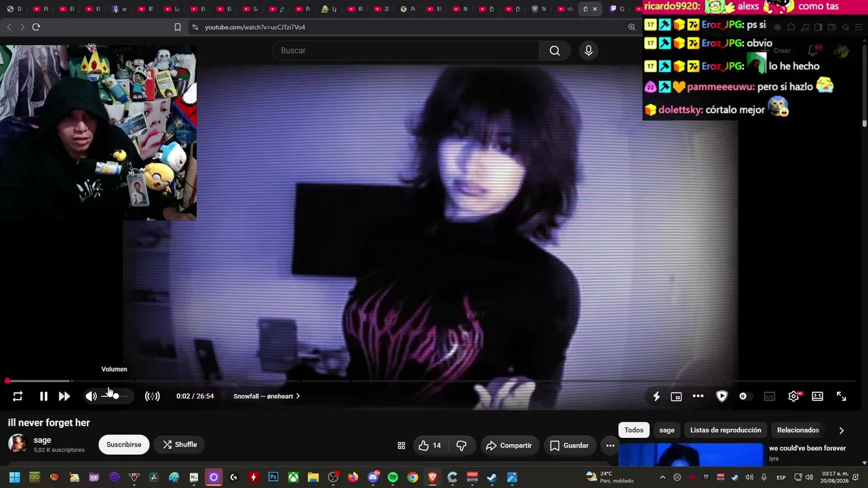Toggle the loop playback icon

pos(18,396)
